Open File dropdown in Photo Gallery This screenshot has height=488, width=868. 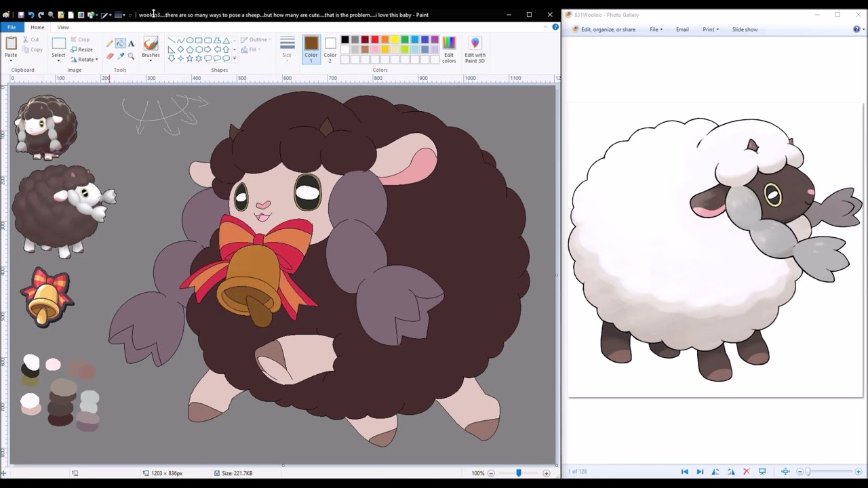tap(656, 29)
